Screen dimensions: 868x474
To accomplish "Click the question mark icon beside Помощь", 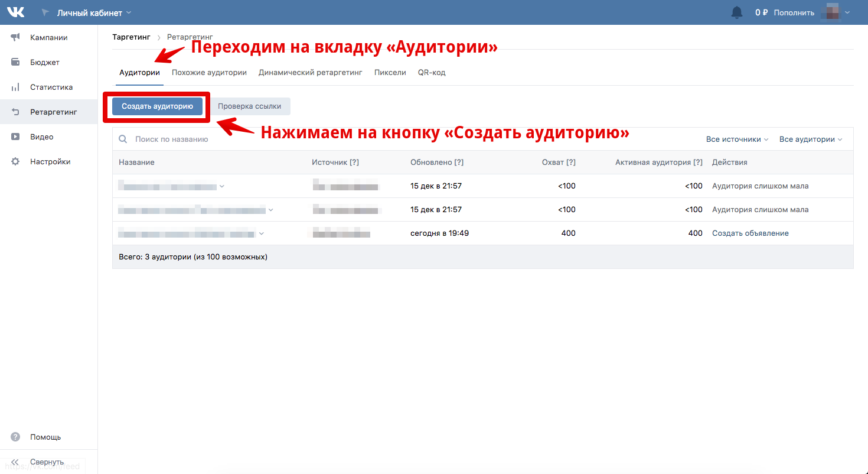I will [15, 437].
